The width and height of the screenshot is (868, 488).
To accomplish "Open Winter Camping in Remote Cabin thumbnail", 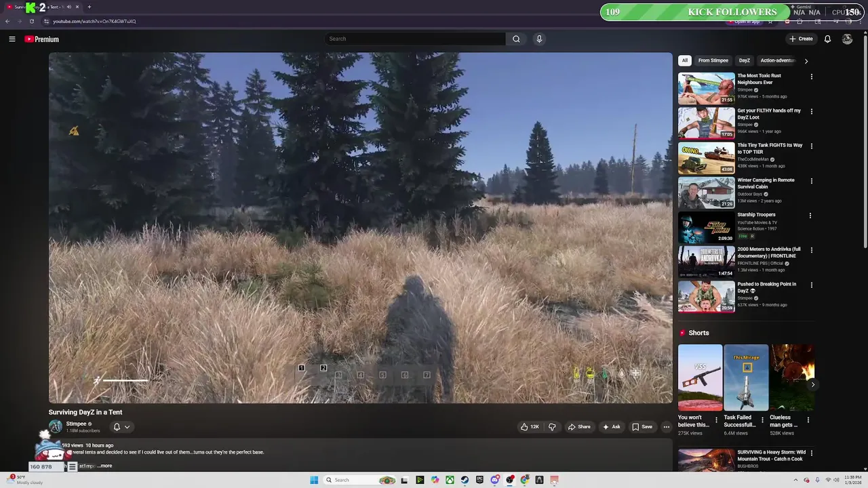I will point(707,192).
